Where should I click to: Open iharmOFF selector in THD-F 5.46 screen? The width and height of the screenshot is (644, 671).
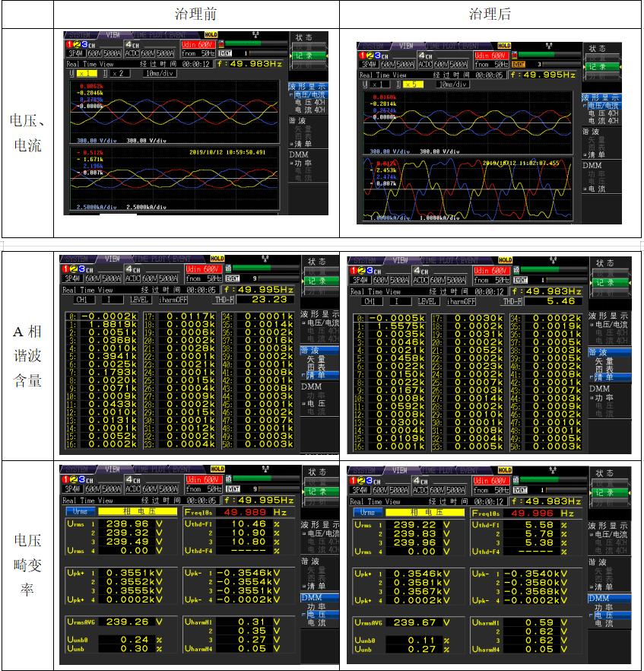461,301
